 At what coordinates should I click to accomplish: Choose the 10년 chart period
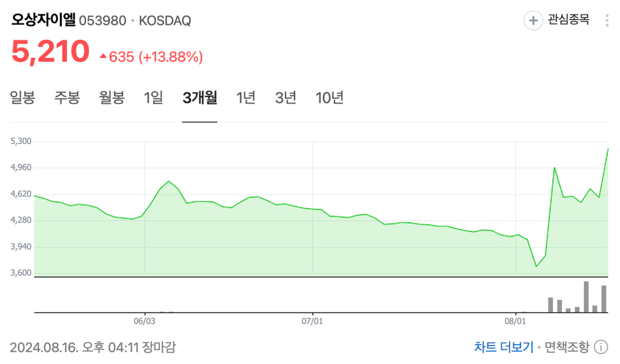[x=330, y=97]
